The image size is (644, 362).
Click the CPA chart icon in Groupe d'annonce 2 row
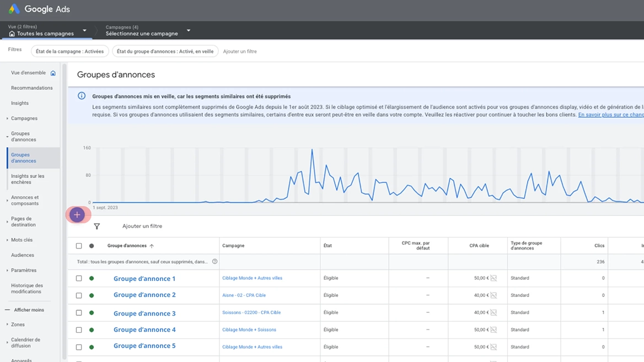point(493,295)
